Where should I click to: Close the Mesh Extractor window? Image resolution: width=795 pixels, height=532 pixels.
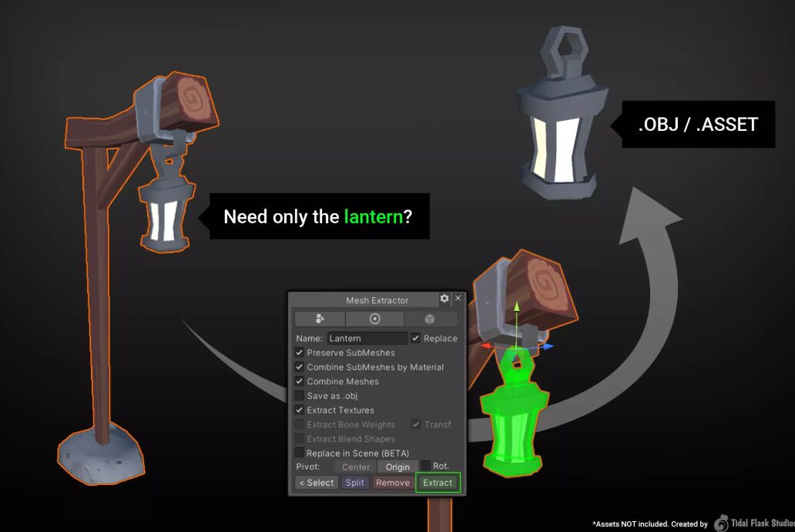tap(458, 299)
